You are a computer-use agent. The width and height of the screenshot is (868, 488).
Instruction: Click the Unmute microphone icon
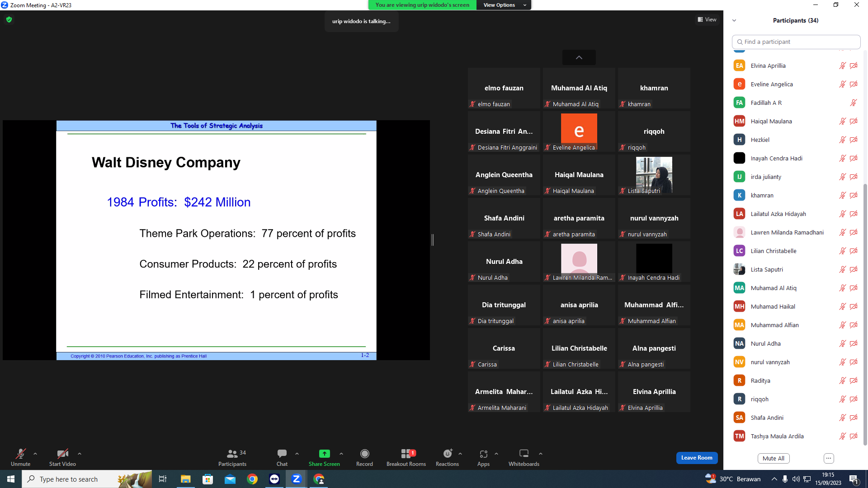pos(20,454)
